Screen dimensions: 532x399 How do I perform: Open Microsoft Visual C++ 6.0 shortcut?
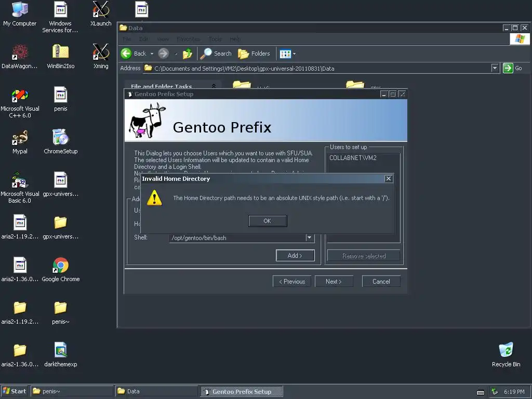point(20,102)
